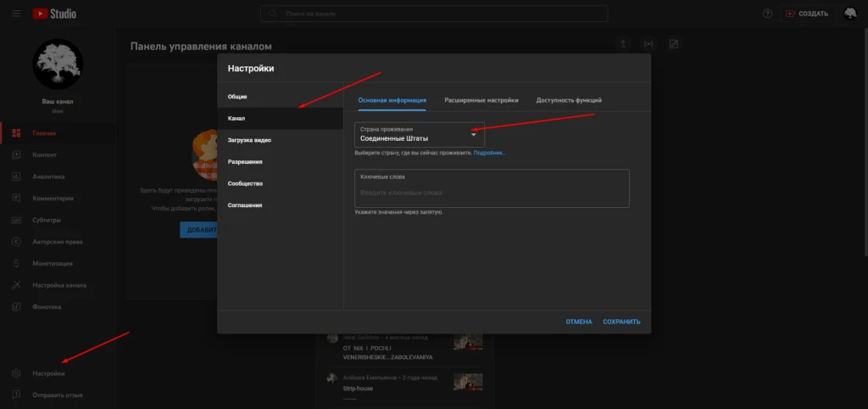Open Главная in the sidebar
The height and width of the screenshot is (409, 868).
tap(44, 133)
